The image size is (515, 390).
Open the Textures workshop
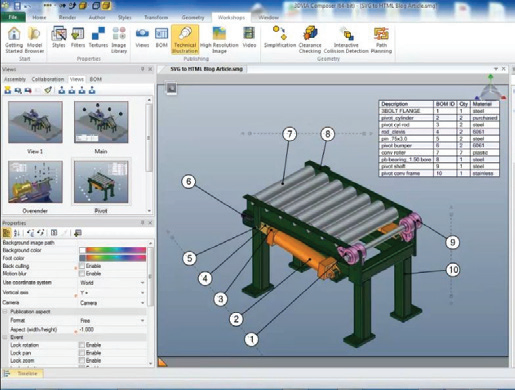(98, 37)
